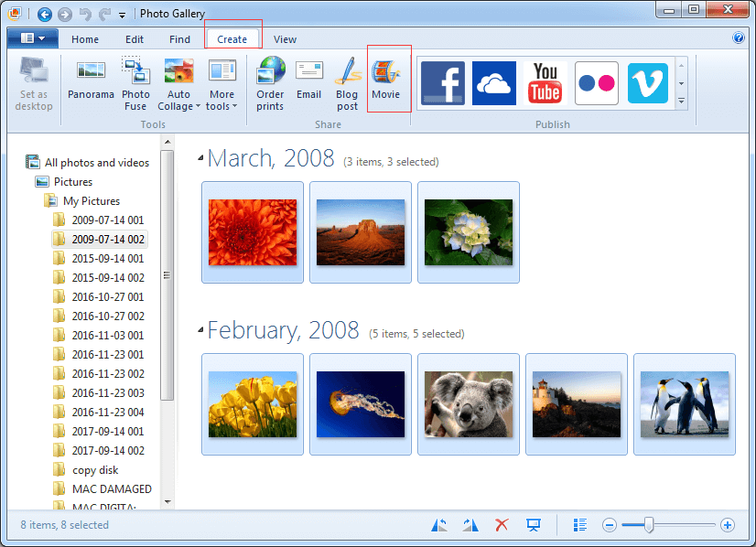Open the Photo Fuse tool
The image size is (756, 547).
click(135, 82)
